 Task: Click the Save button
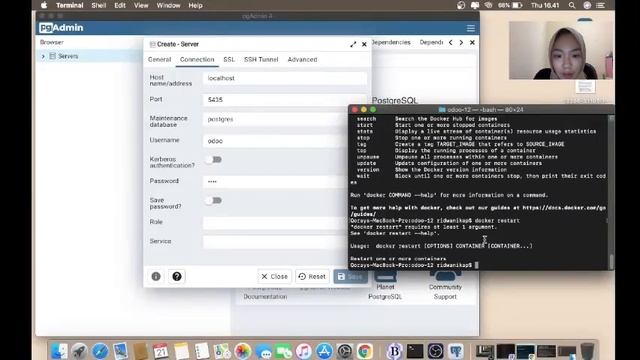coord(350,276)
